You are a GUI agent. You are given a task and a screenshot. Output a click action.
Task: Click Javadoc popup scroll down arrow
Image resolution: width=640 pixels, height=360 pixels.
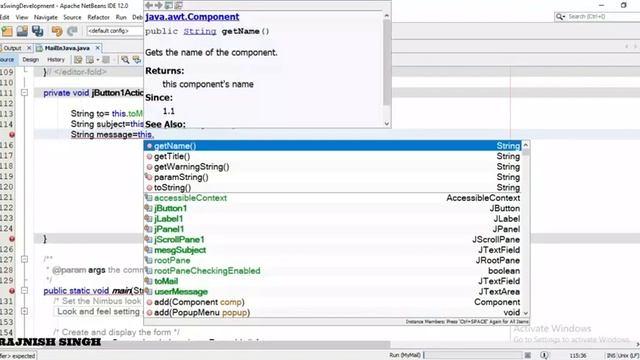coord(387,123)
